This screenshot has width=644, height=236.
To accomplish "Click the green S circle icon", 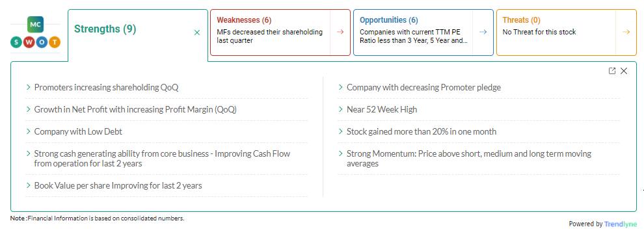I will pyautogui.click(x=16, y=42).
